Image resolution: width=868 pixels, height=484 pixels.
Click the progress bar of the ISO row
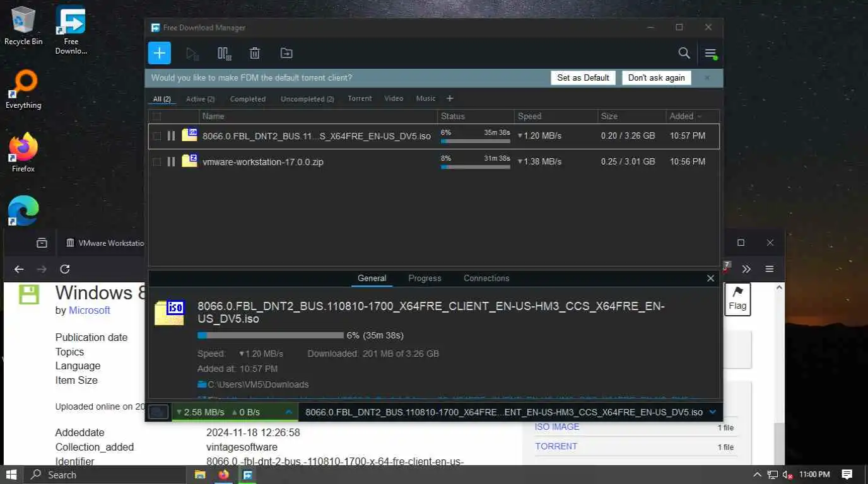(x=475, y=141)
